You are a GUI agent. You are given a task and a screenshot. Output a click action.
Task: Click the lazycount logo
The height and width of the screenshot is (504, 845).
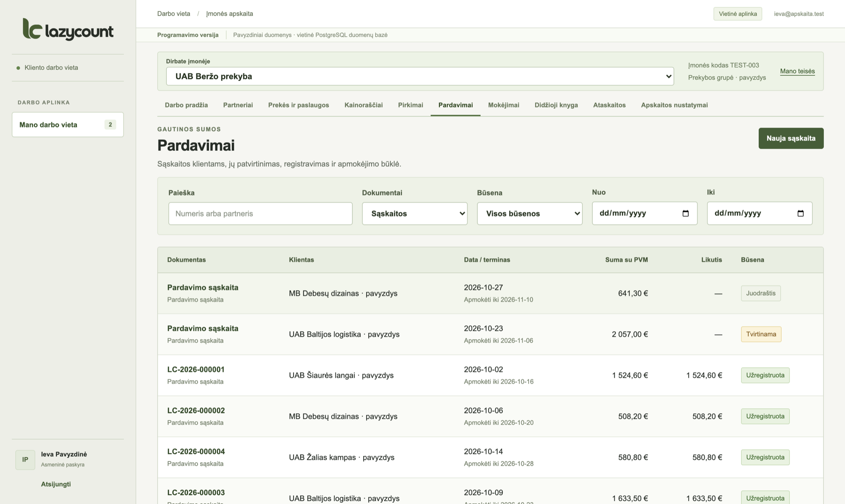pos(68,30)
